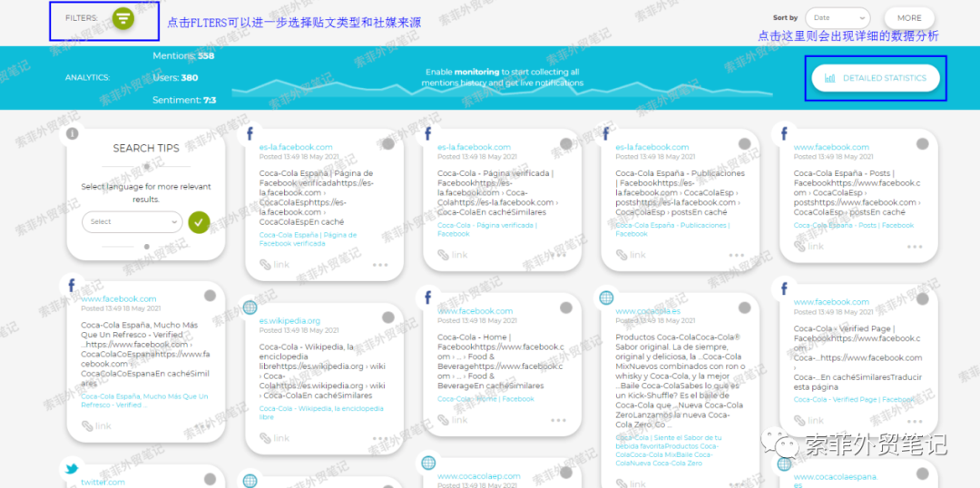This screenshot has height=488, width=980.
Task: Click 'Sentiment: 7:3' analytics text
Action: [x=184, y=100]
